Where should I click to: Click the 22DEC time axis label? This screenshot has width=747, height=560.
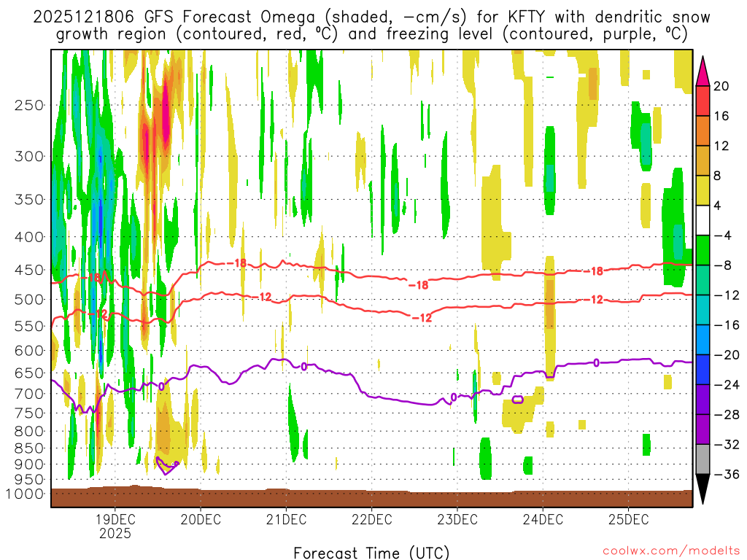pos(371,519)
